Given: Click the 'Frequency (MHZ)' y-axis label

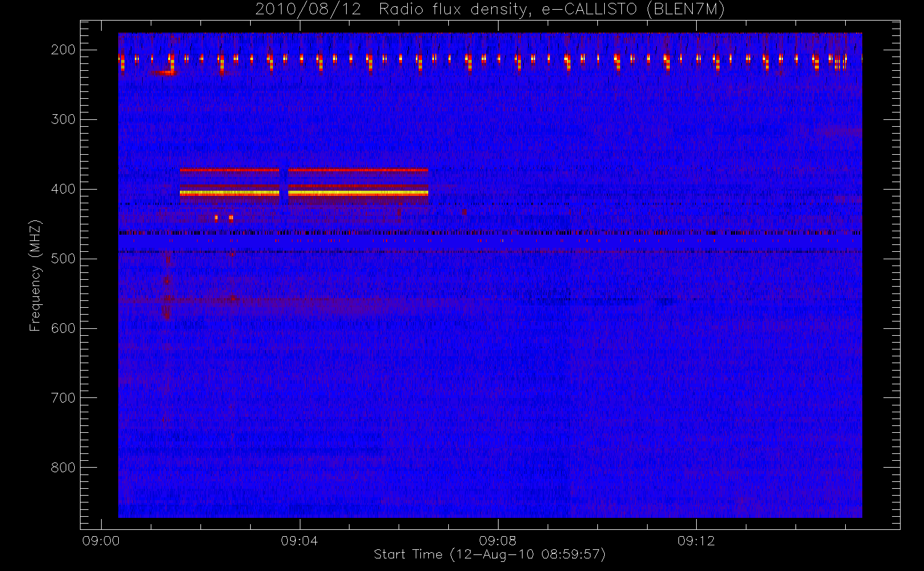Looking at the screenshot, I should pos(36,275).
